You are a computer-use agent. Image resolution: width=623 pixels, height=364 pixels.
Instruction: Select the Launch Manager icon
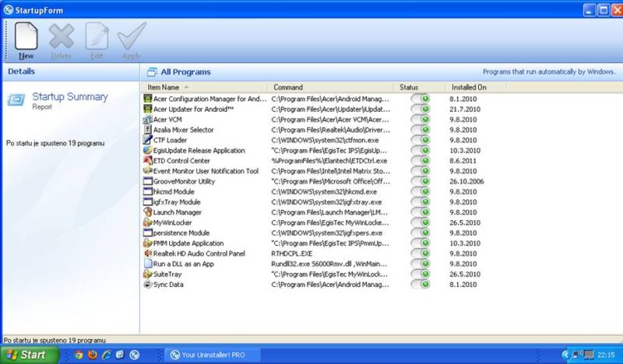(148, 212)
